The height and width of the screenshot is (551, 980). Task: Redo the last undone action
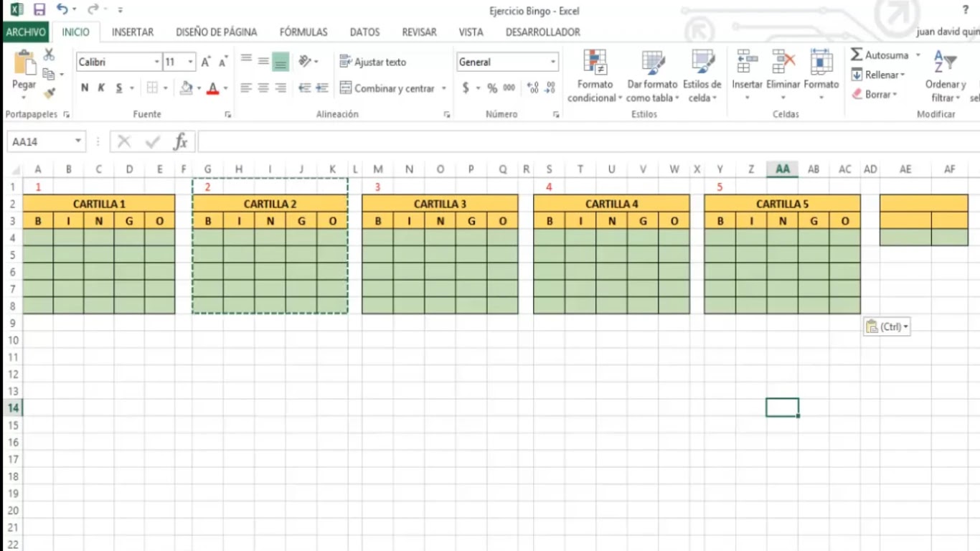coord(93,10)
